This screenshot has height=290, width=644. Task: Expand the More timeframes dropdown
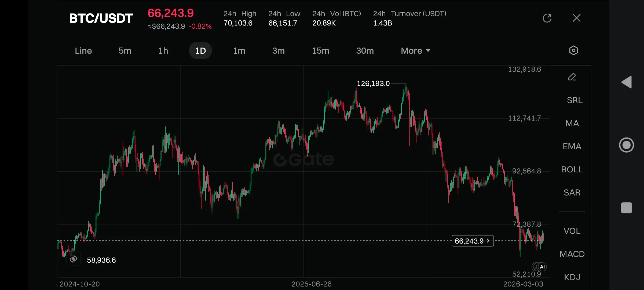click(415, 51)
